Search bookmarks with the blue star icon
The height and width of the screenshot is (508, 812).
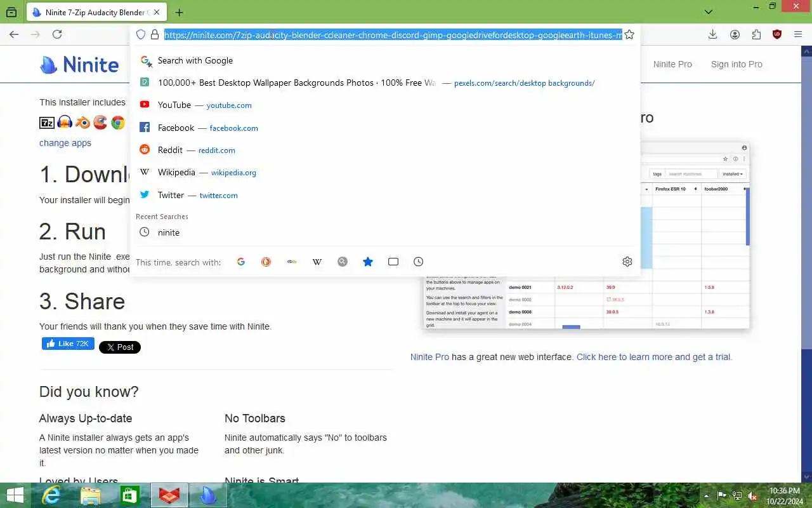[x=368, y=262]
